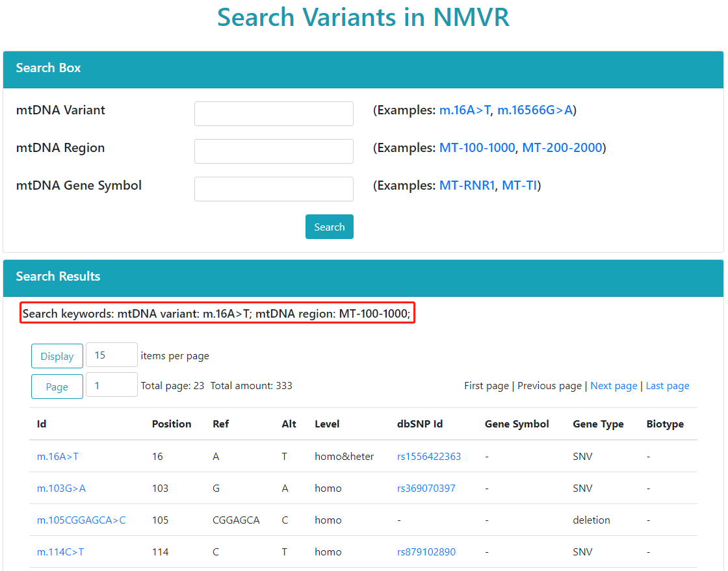Click the mtDNA Variant input field

point(274,114)
